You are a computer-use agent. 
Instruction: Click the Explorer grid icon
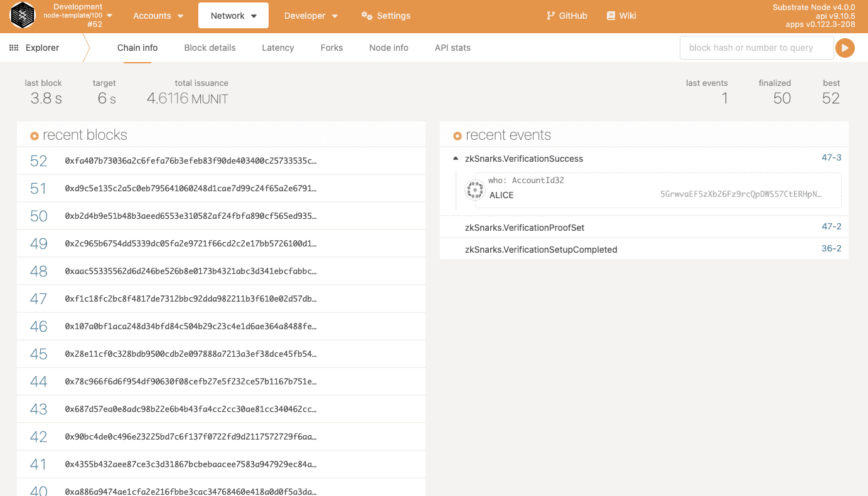(14, 47)
